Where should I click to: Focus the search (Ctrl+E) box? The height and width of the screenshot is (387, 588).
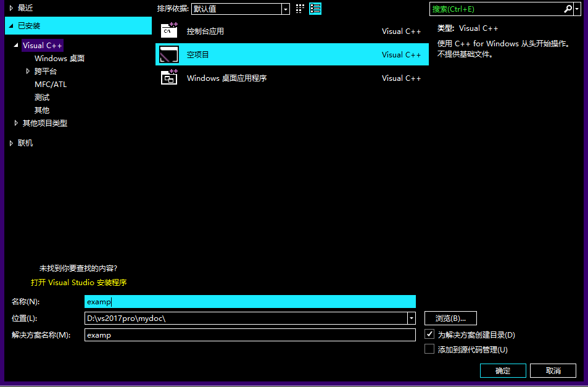click(x=496, y=9)
